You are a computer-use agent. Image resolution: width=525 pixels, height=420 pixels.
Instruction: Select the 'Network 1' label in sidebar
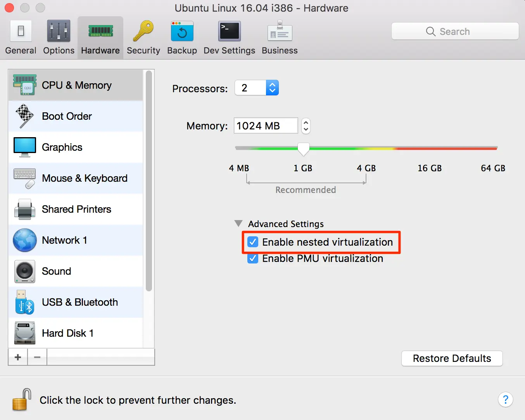[64, 240]
